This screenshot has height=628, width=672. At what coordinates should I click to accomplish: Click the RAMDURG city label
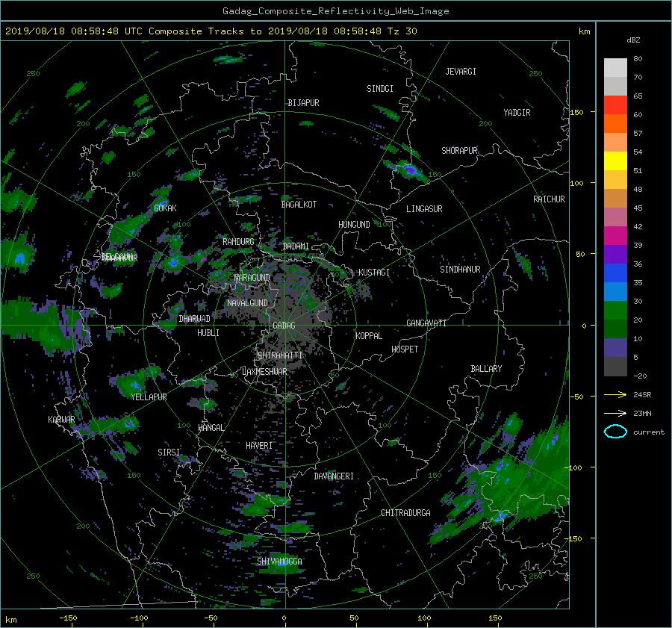(238, 242)
